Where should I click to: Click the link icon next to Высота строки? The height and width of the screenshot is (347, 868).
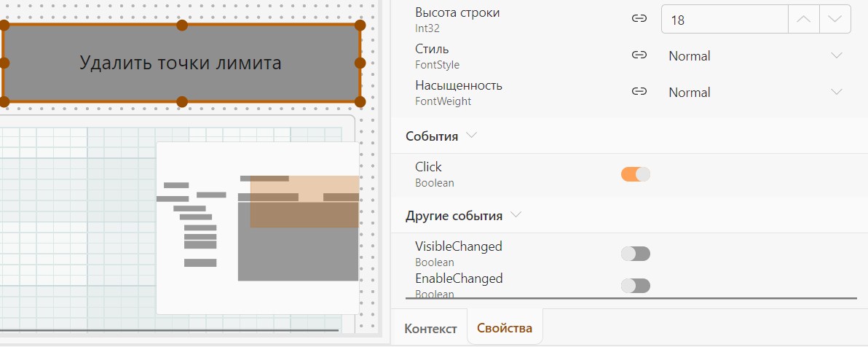pos(639,19)
